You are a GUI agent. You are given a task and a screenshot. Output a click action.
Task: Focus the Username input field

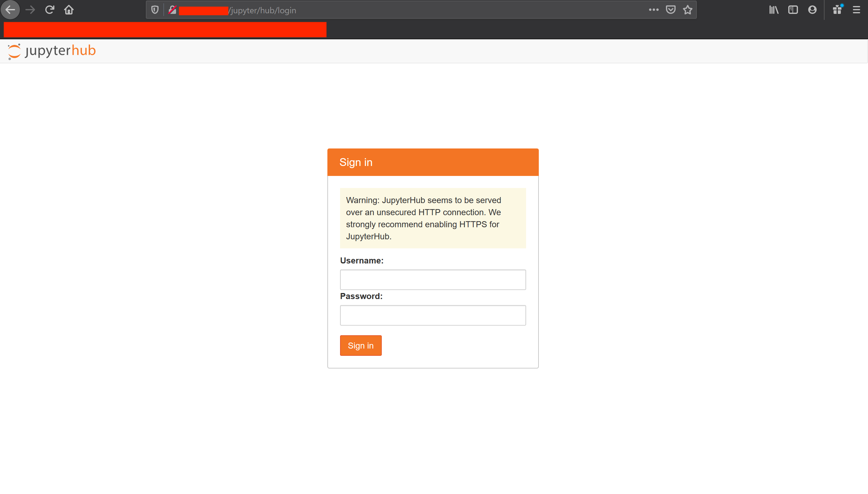click(x=433, y=279)
